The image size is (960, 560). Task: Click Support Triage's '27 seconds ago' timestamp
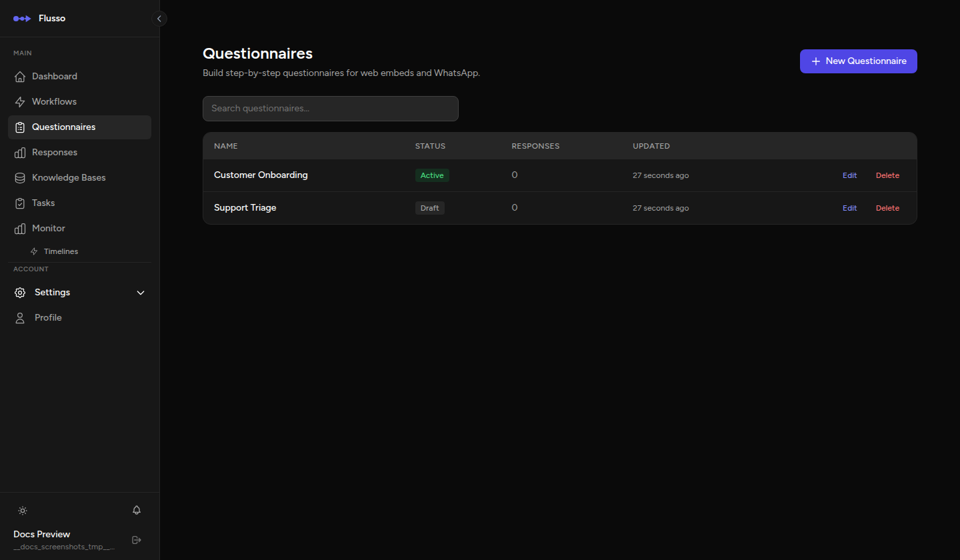tap(661, 209)
